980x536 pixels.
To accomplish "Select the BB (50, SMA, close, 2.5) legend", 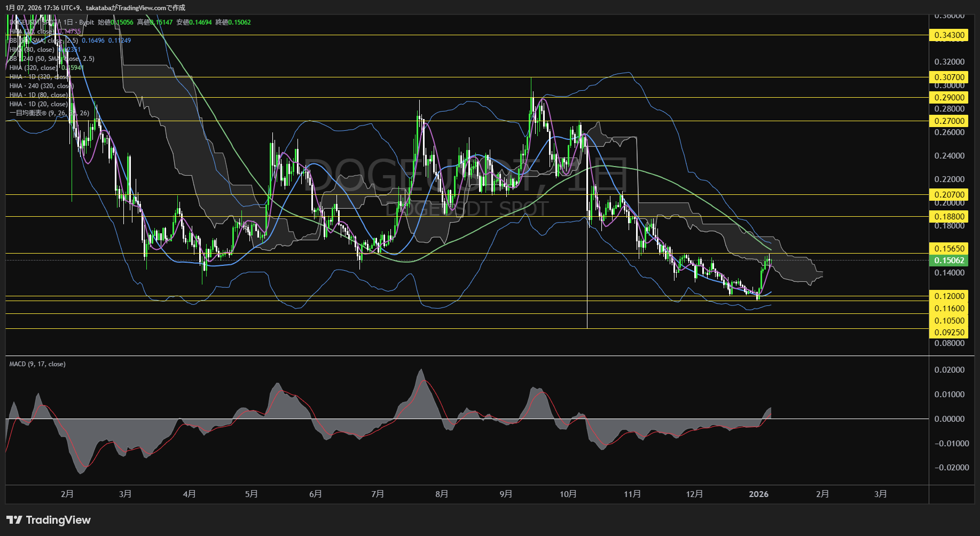I will click(x=43, y=41).
